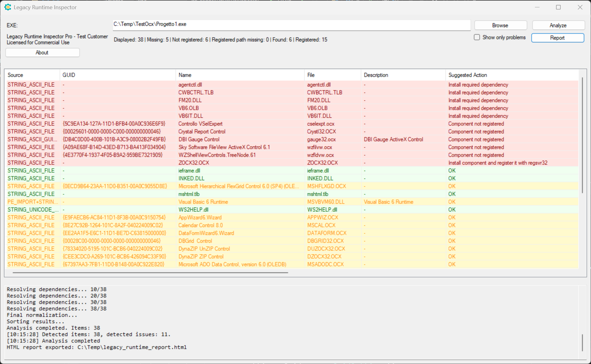
Task: Click the log pane vertical scrollbar
Action: point(582,343)
